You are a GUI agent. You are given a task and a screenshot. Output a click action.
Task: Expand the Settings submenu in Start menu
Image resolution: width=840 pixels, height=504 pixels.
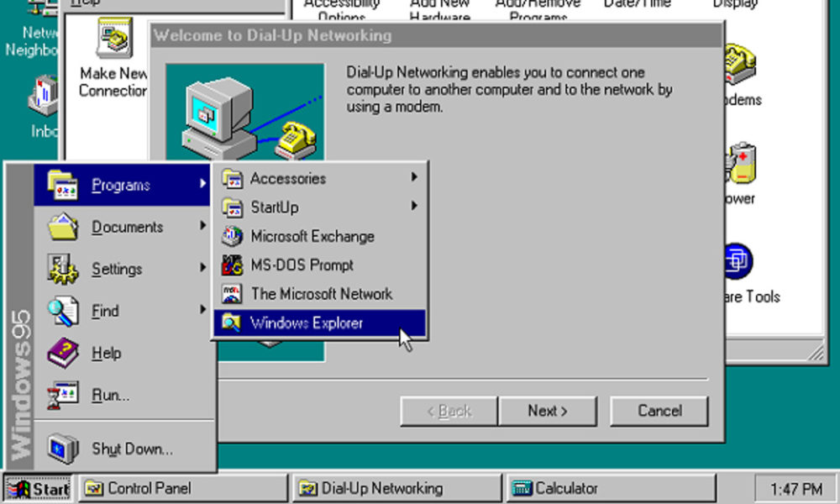(116, 269)
